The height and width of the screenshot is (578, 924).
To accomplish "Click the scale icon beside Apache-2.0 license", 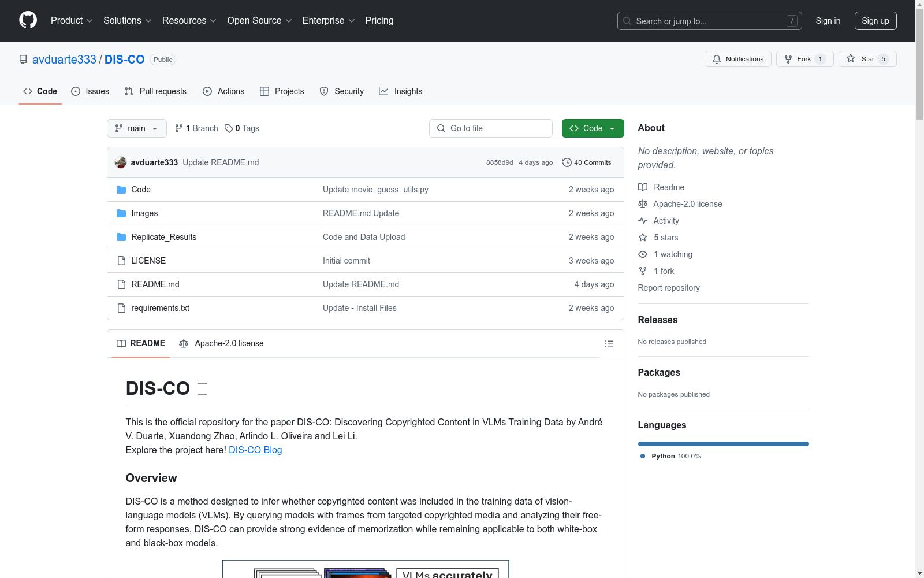I will pyautogui.click(x=643, y=204).
